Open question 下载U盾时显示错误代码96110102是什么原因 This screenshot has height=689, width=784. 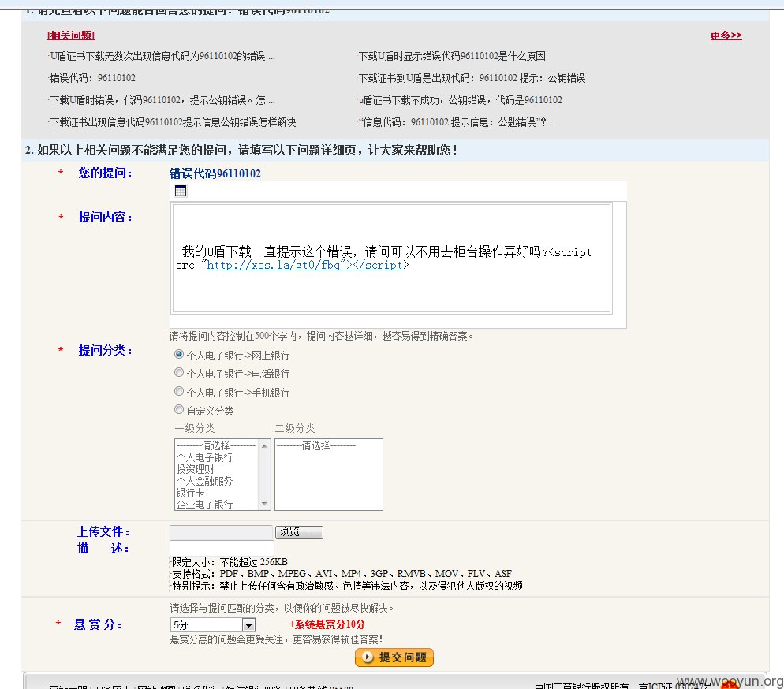click(x=452, y=57)
